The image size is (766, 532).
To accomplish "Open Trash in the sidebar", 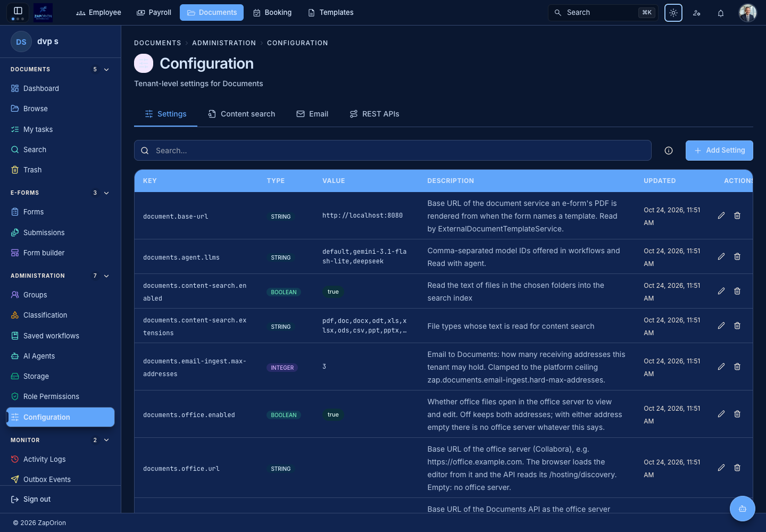I will [x=60, y=170].
